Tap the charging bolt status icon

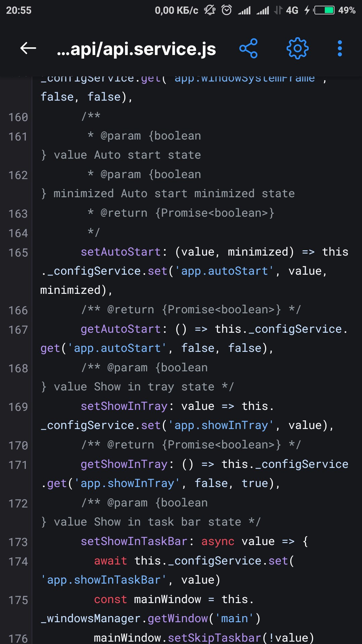point(307,10)
